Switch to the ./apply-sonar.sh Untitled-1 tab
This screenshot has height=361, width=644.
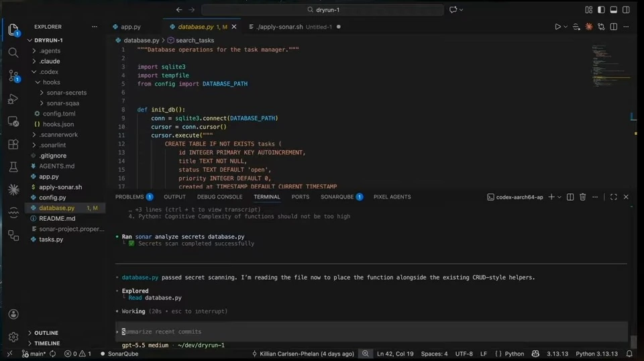click(x=294, y=27)
